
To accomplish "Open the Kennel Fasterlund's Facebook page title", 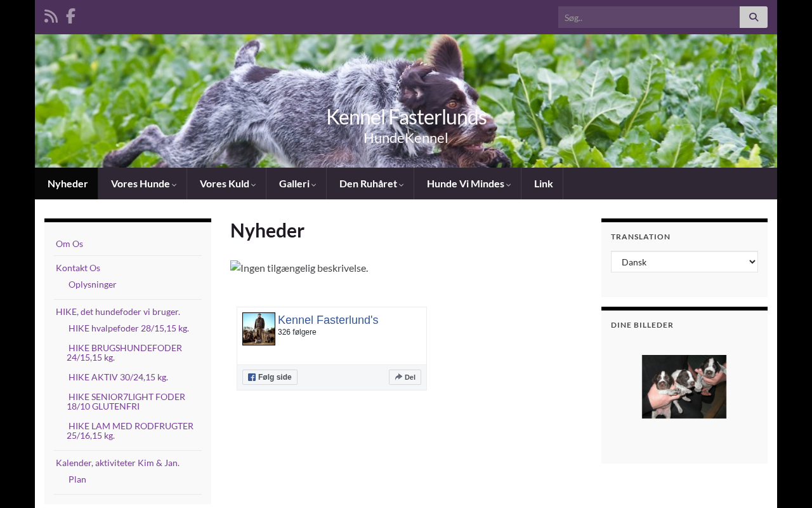I will point(328,320).
